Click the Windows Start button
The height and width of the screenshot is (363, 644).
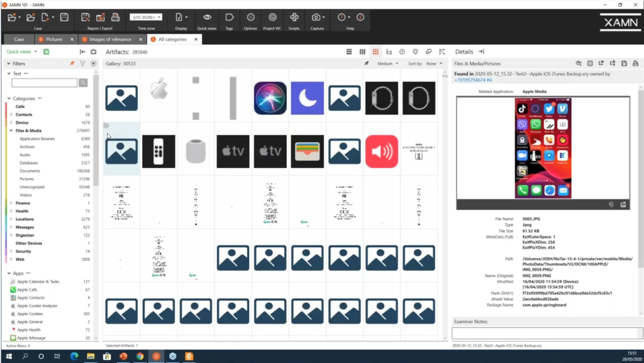9,356
